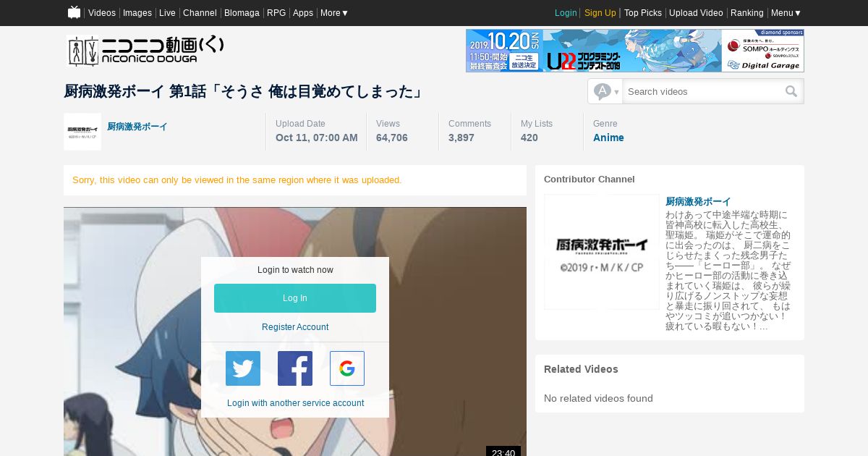Image resolution: width=868 pixels, height=456 pixels.
Task: Open the 厨病激発ボーイ channel name link under title
Action: tap(137, 126)
